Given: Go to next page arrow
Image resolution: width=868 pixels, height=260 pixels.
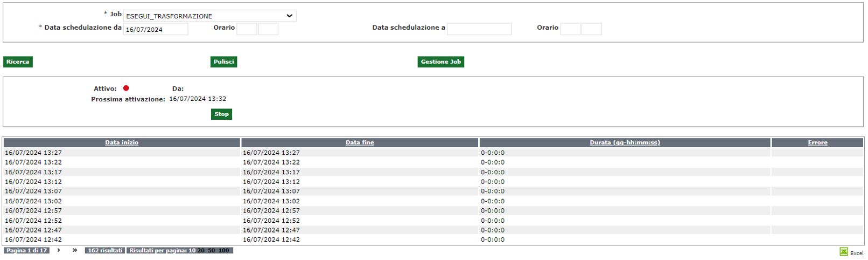Looking at the screenshot, I should tap(59, 250).
